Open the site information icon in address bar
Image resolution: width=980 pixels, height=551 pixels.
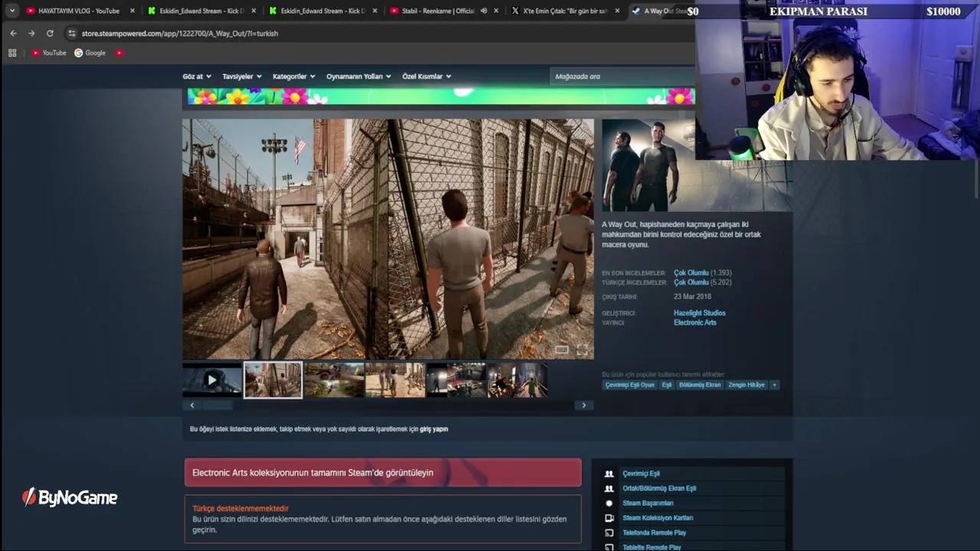pyautogui.click(x=71, y=34)
